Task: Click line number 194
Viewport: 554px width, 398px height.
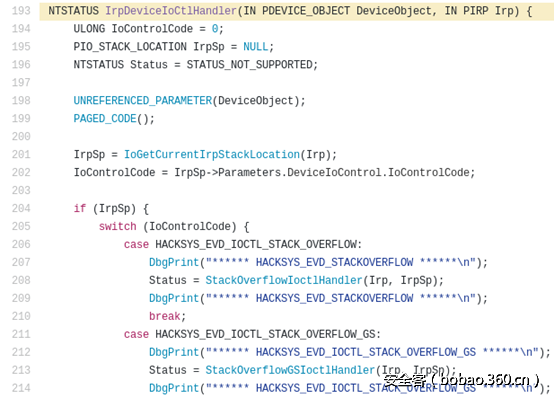Action: coord(21,29)
